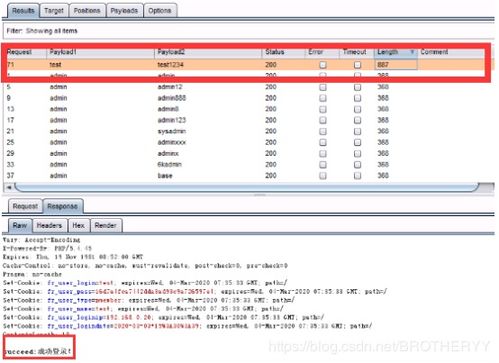The image size is (499, 363).
Task: Toggle Error checkbox in adminxxx row
Action: pyautogui.click(x=323, y=143)
